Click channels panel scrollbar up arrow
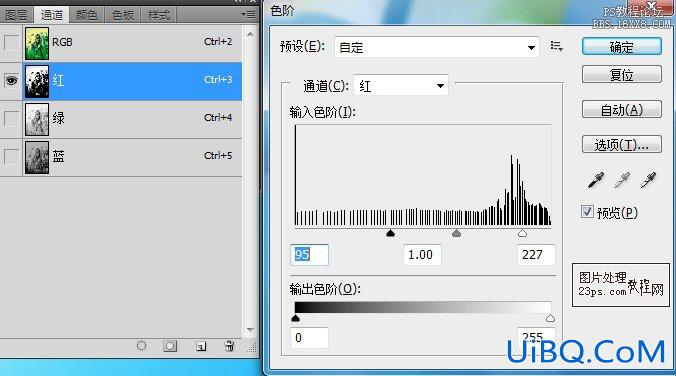Screen dimensions: 676x376 (250, 34)
